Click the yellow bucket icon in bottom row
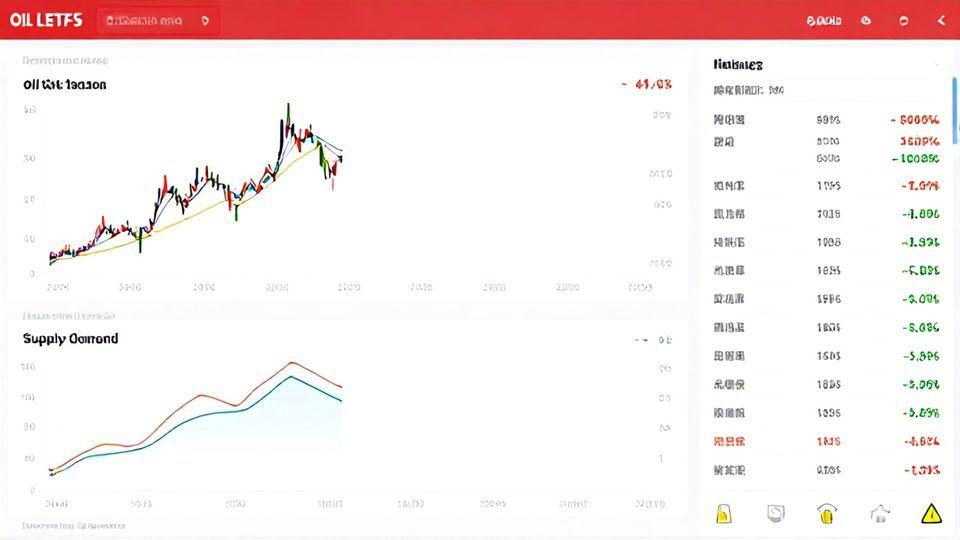This screenshot has height=540, width=960. point(827,514)
